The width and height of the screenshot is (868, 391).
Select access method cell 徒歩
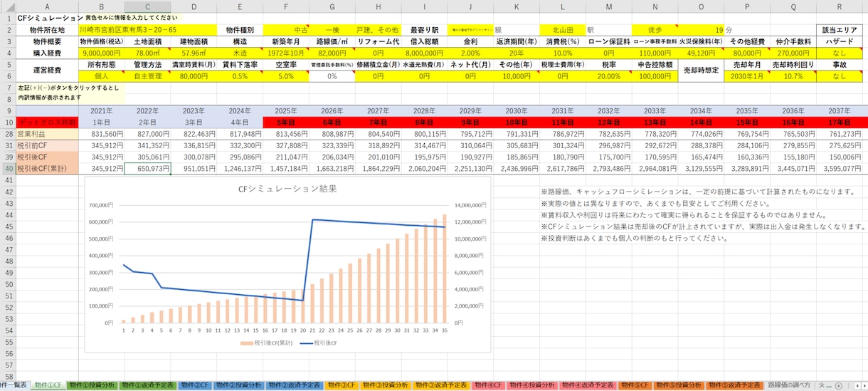pos(655,30)
